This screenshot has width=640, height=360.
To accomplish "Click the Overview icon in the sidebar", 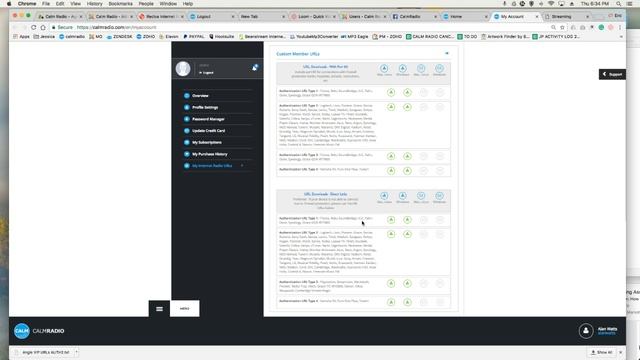I will tap(187, 96).
